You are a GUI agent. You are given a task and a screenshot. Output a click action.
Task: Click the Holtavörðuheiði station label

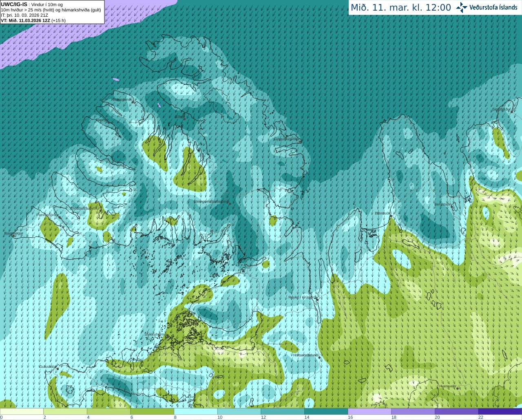pos(306,355)
